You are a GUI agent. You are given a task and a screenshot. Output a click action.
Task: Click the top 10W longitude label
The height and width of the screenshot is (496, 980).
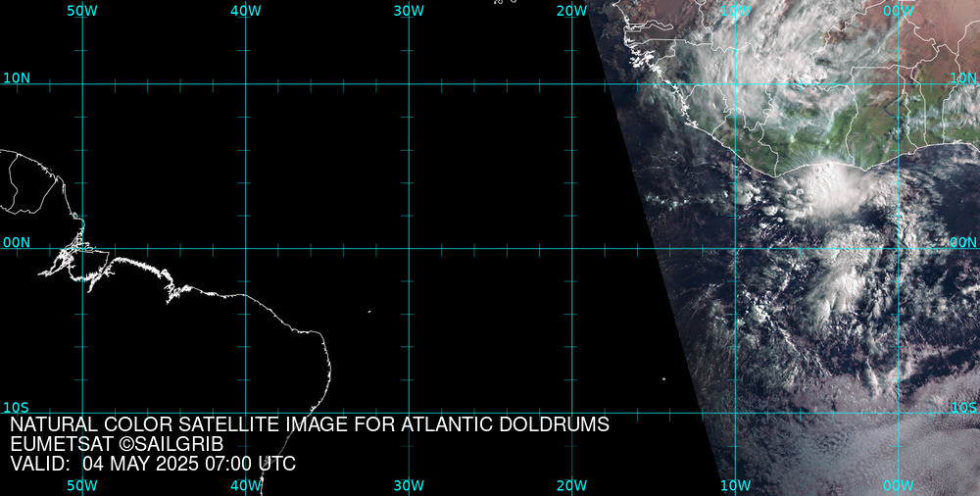(x=736, y=11)
